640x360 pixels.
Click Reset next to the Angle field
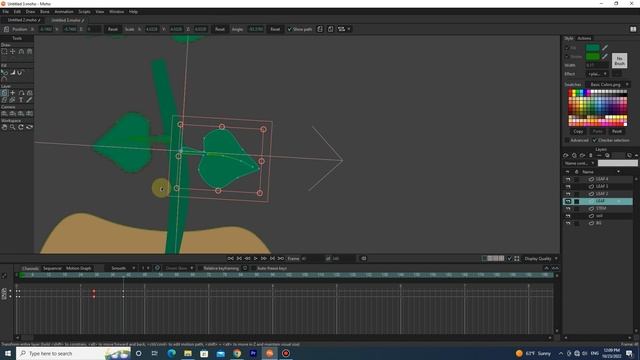(x=275, y=29)
